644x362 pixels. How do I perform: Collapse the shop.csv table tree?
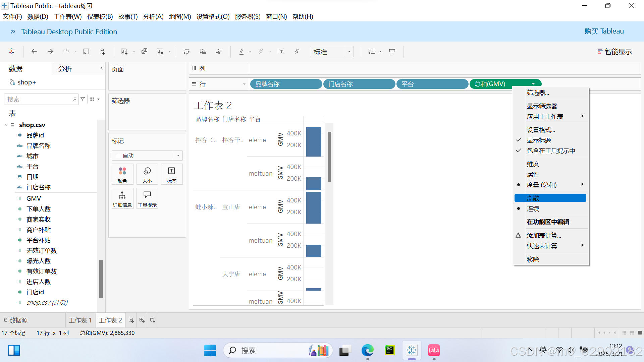click(x=6, y=125)
